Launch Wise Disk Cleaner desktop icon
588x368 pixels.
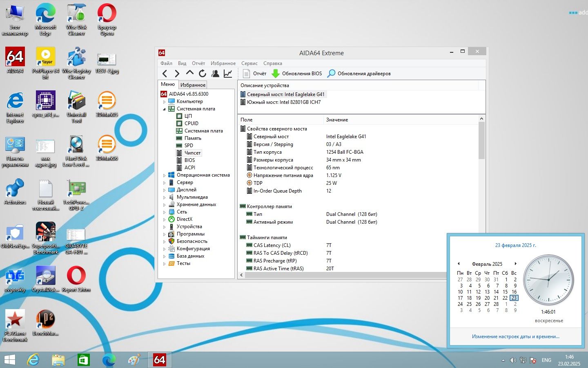point(76,19)
